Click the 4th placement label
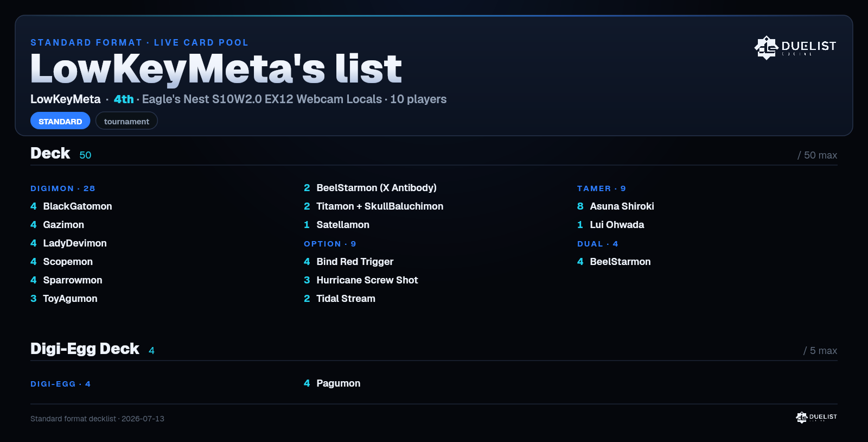 point(124,99)
